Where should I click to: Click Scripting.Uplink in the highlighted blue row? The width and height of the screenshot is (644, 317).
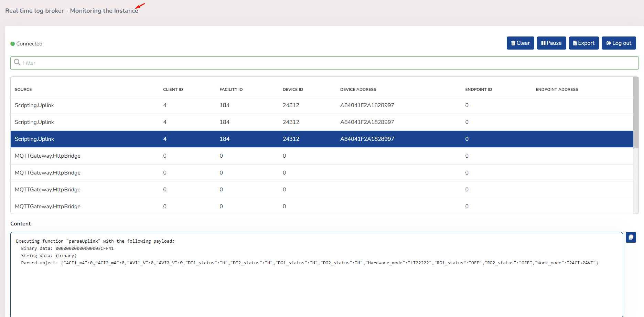(x=34, y=139)
